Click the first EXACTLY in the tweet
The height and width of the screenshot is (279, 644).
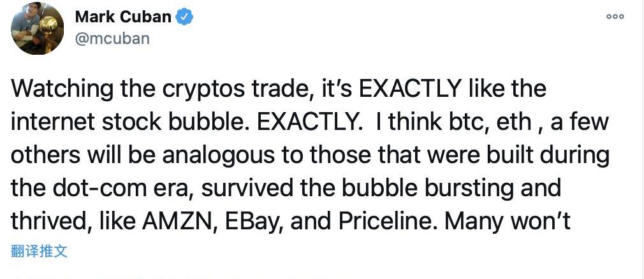tap(409, 89)
